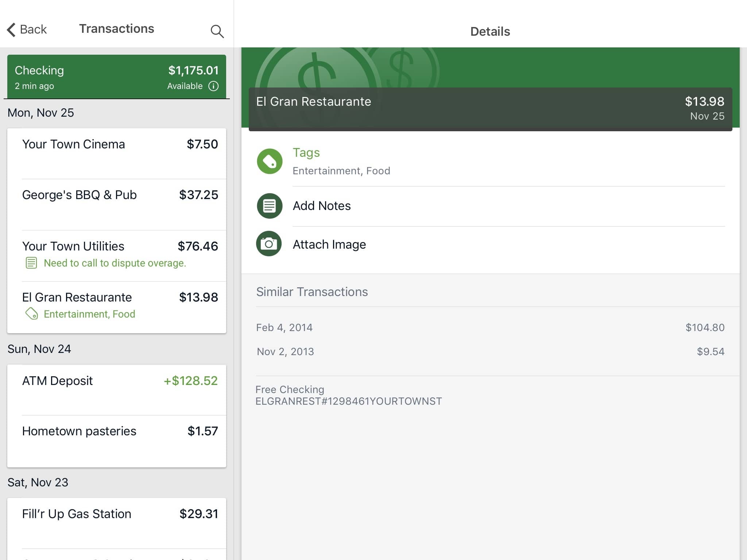Click the info icon next to Available balance
This screenshot has height=560, width=747.
(x=213, y=86)
